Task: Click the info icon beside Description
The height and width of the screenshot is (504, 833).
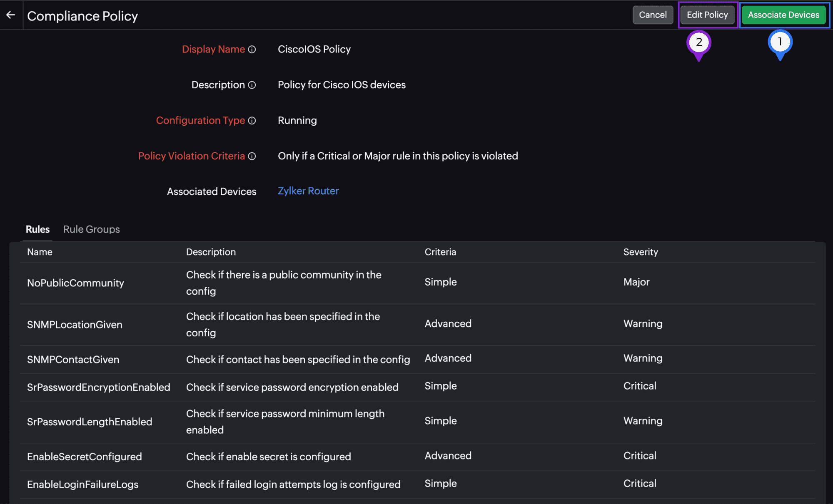Action: point(252,85)
